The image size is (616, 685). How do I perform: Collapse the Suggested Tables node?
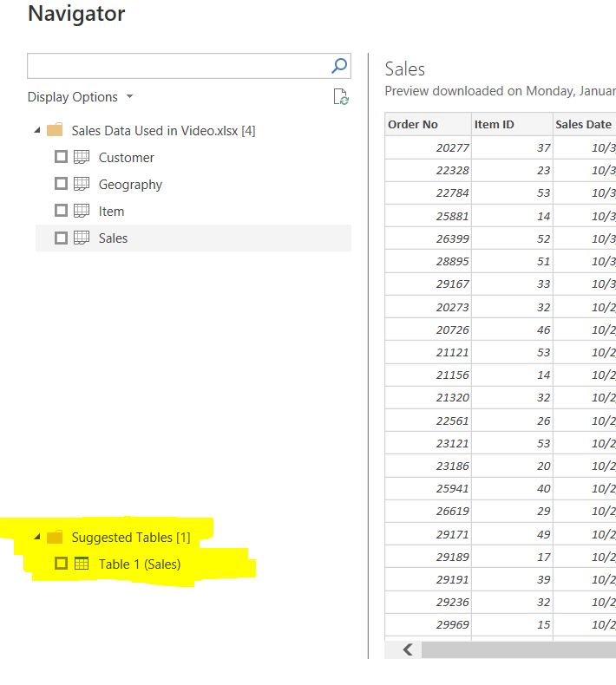coord(37,537)
